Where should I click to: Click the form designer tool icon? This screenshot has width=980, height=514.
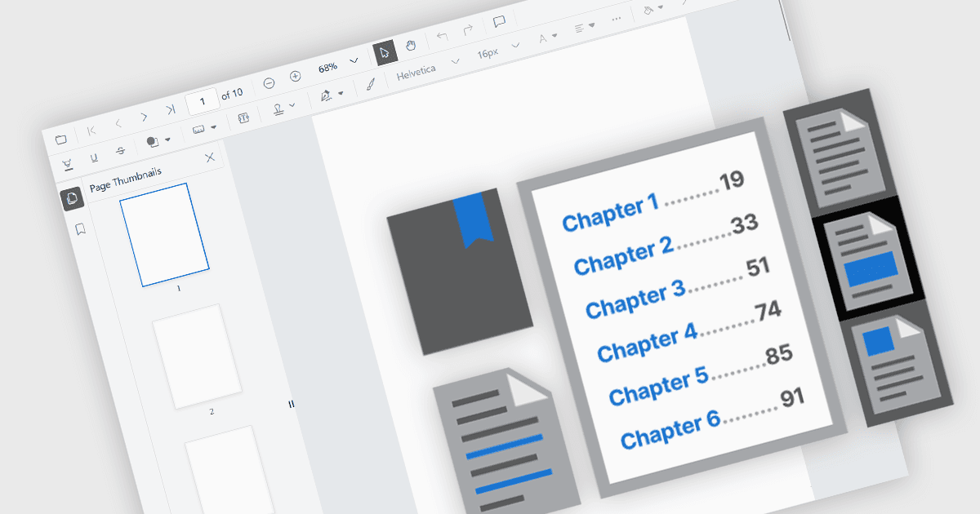click(243, 118)
